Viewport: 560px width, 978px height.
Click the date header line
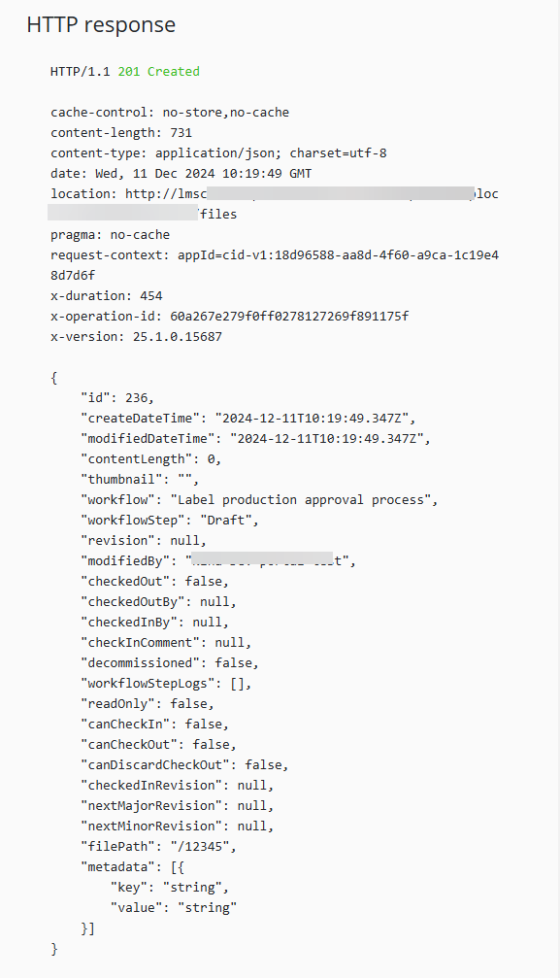pyautogui.click(x=181, y=174)
